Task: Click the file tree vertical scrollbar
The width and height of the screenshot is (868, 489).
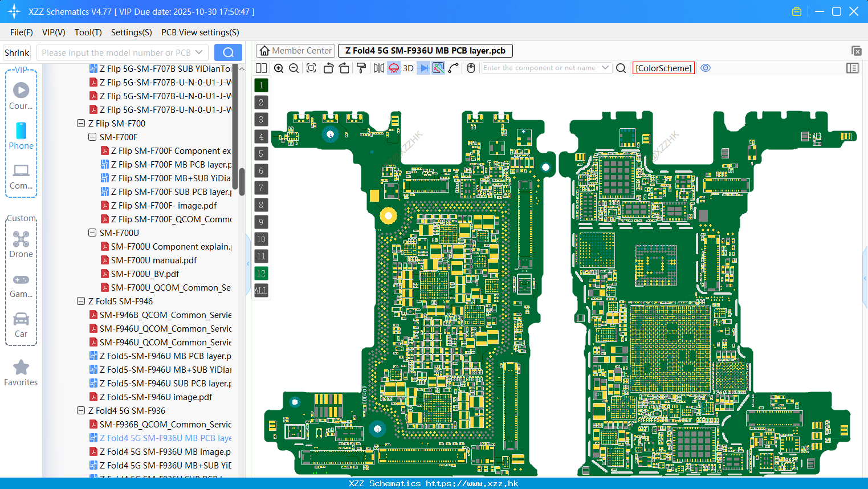Action: coord(242,182)
